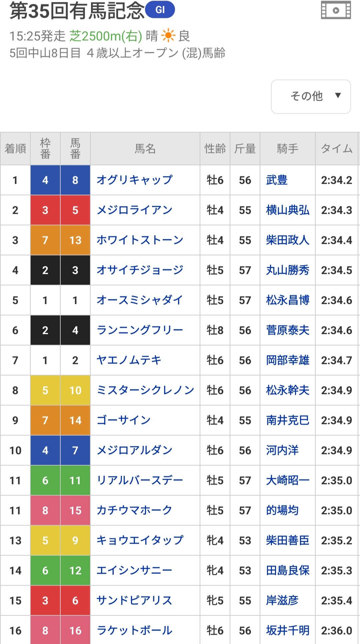The image size is (360, 644).
Task: Click the 着順 column header
Action: click(x=15, y=148)
